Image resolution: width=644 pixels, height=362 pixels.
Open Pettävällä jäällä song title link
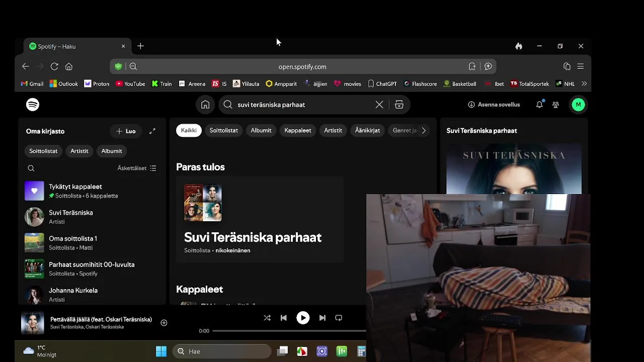click(101, 319)
